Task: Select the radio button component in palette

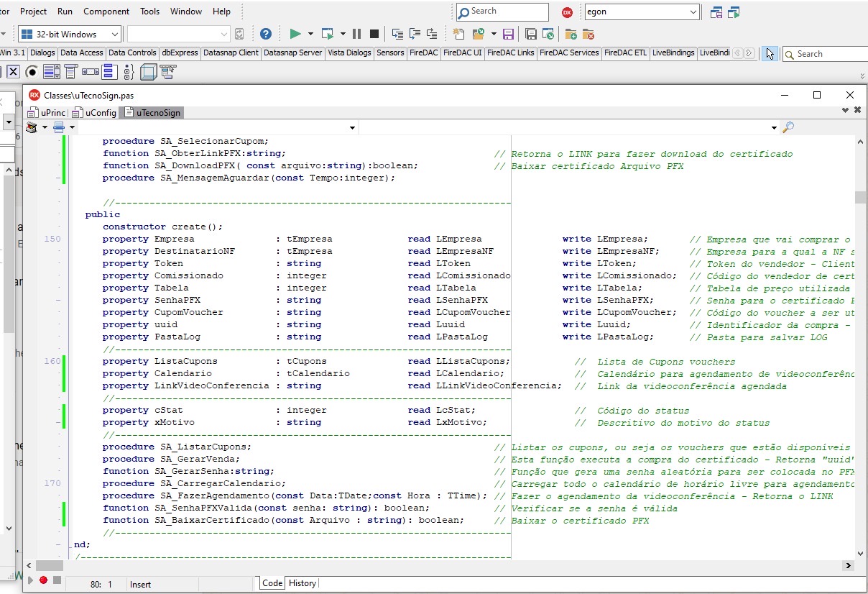Action: [x=32, y=72]
